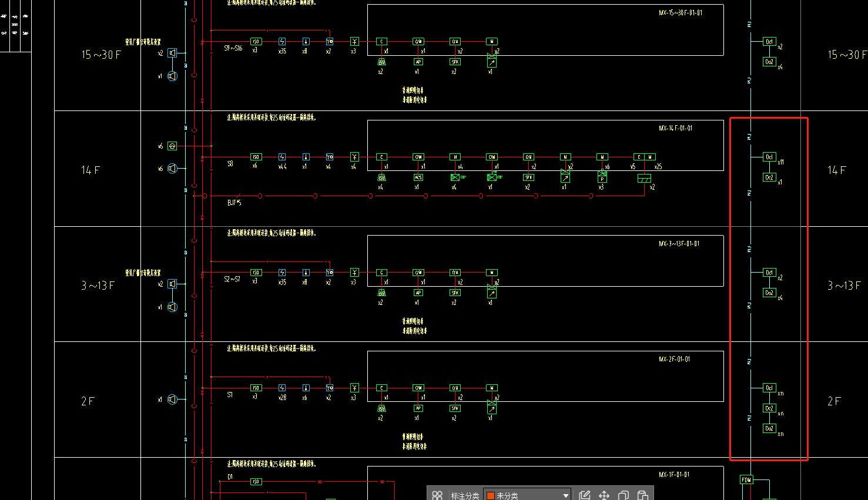Screen dimensions: 868x500
Task: Click the D1 label on the bottom row
Action: click(x=230, y=477)
